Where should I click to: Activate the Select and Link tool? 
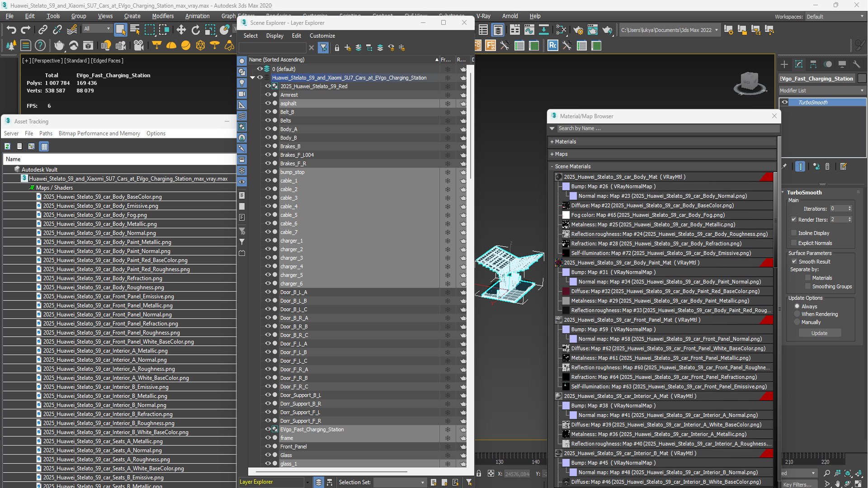[42, 30]
